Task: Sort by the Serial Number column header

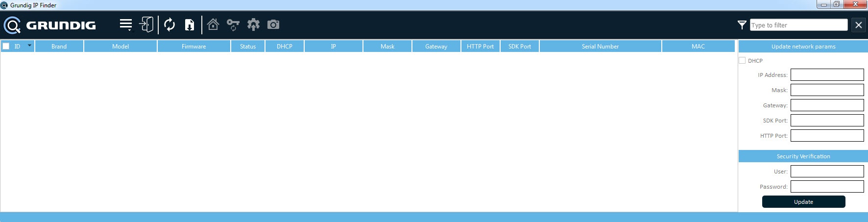Action: point(600,46)
